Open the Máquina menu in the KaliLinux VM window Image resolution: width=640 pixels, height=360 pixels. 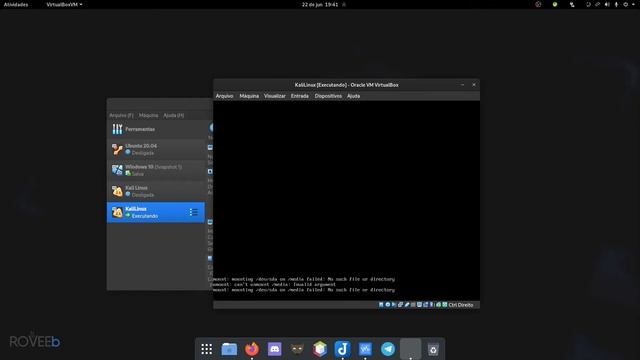249,96
